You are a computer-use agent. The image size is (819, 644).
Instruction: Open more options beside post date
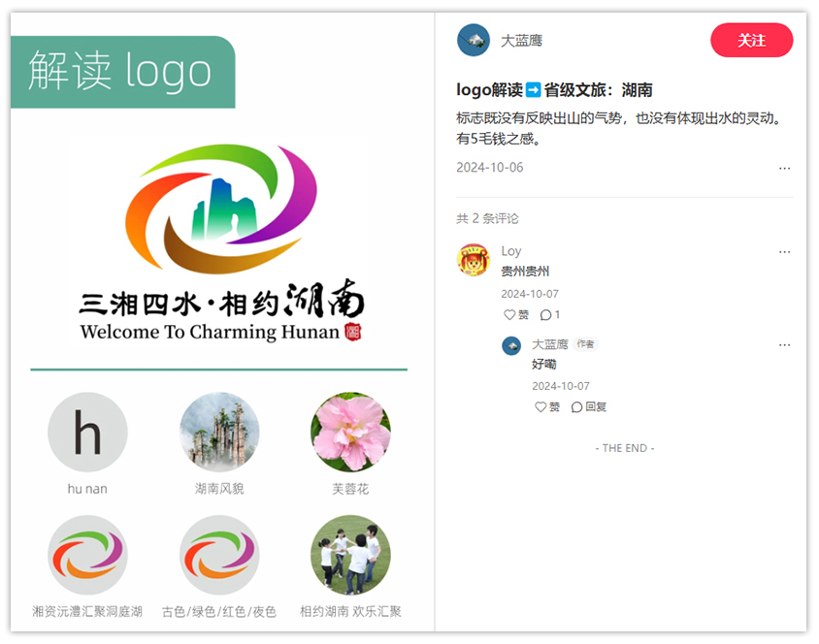click(784, 168)
